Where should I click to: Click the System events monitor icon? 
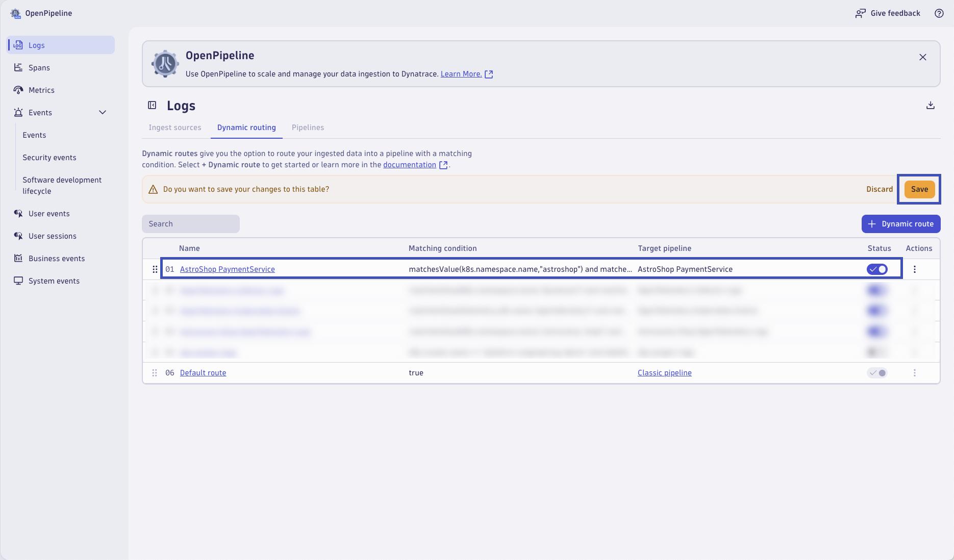[x=18, y=281]
